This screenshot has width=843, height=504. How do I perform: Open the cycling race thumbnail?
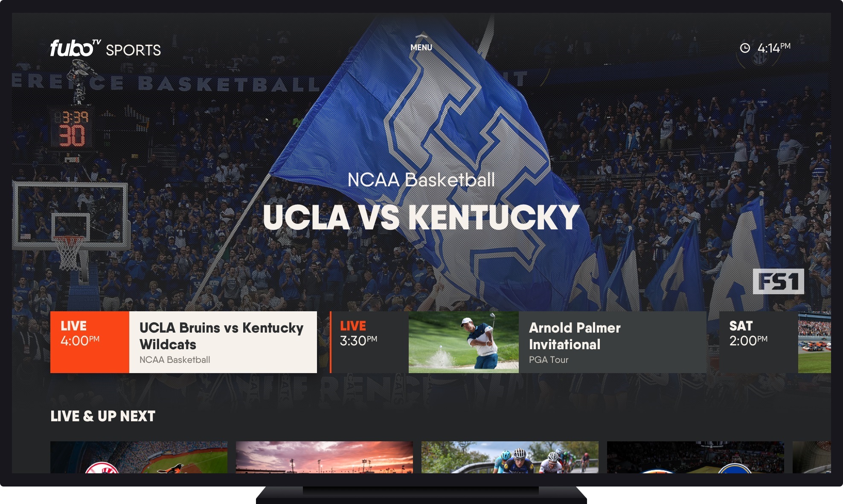click(510, 457)
